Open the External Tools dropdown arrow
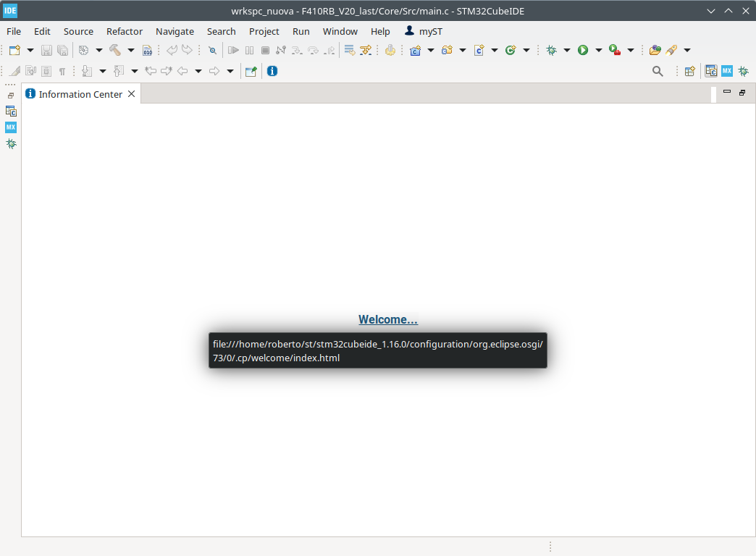756x556 pixels. pyautogui.click(x=686, y=50)
